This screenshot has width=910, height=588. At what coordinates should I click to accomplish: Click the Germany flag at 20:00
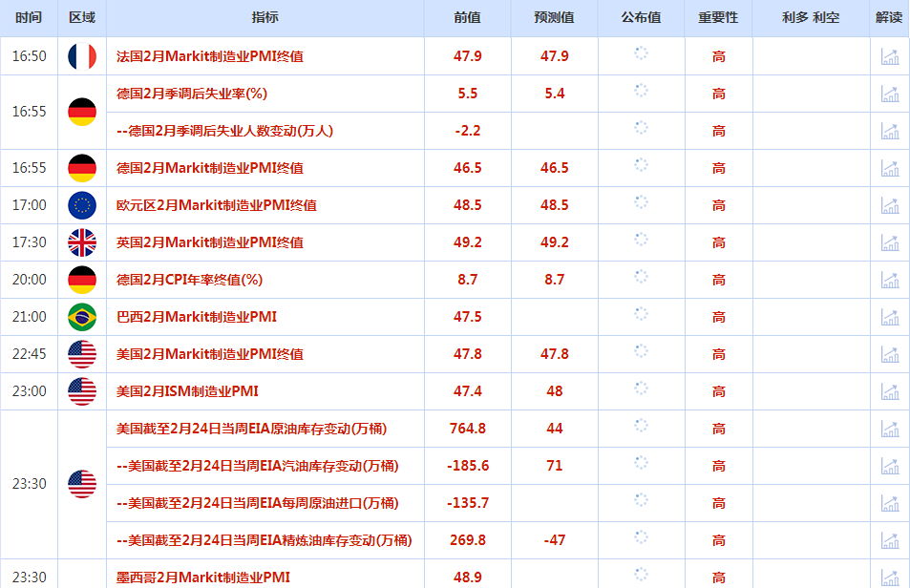(82, 280)
